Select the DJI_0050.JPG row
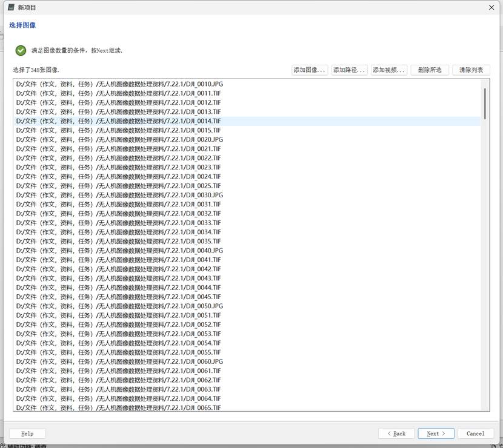The width and height of the screenshot is (503, 448). (x=248, y=306)
